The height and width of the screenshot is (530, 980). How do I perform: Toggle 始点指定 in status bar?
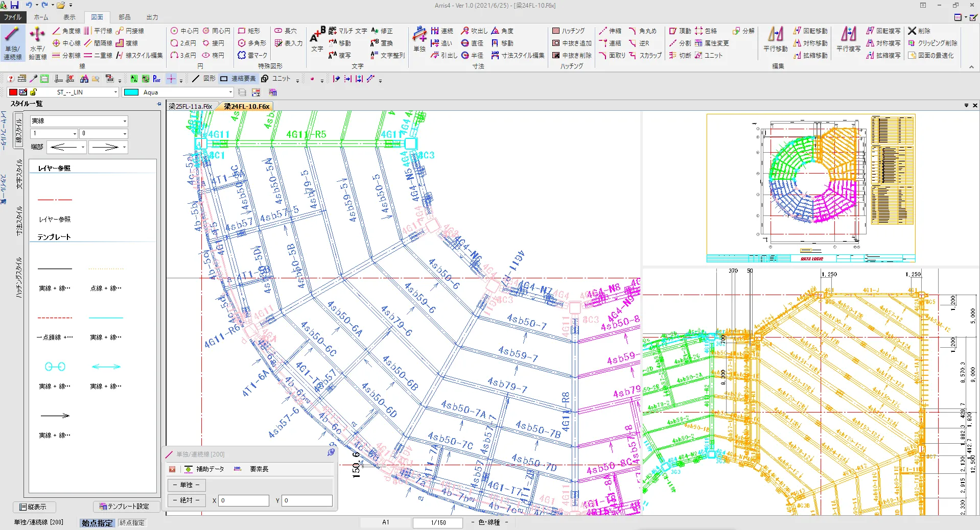(x=97, y=523)
